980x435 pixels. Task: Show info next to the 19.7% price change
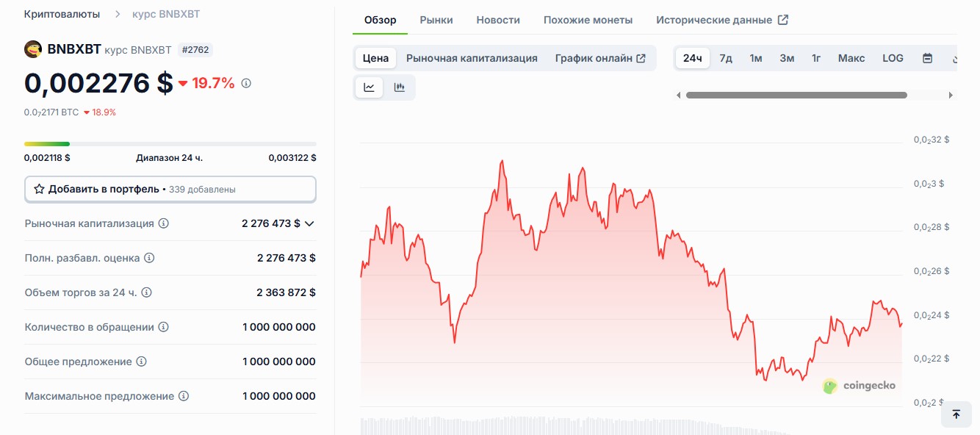coord(246,84)
